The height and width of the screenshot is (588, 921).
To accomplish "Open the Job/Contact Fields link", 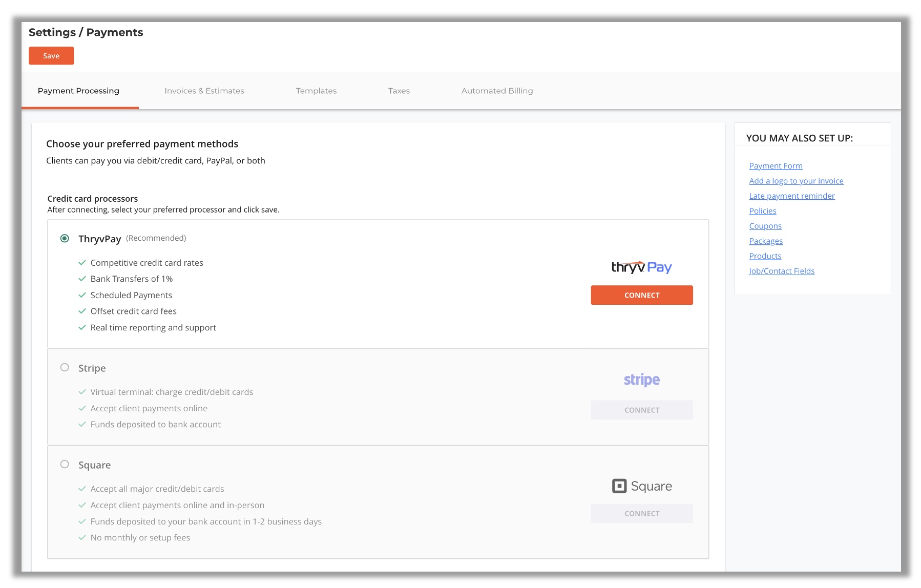I will 781,271.
